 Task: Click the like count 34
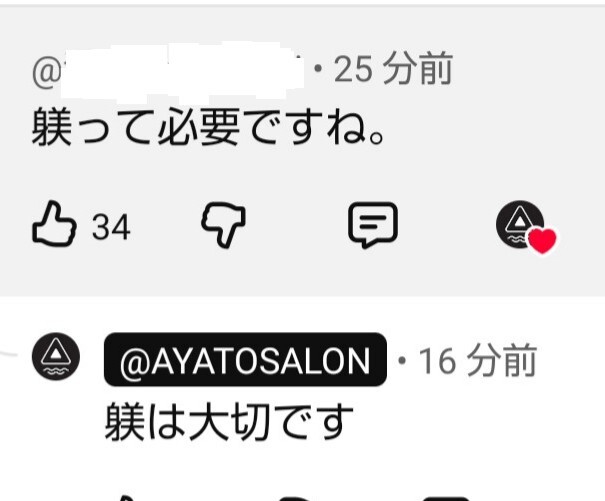tap(111, 227)
